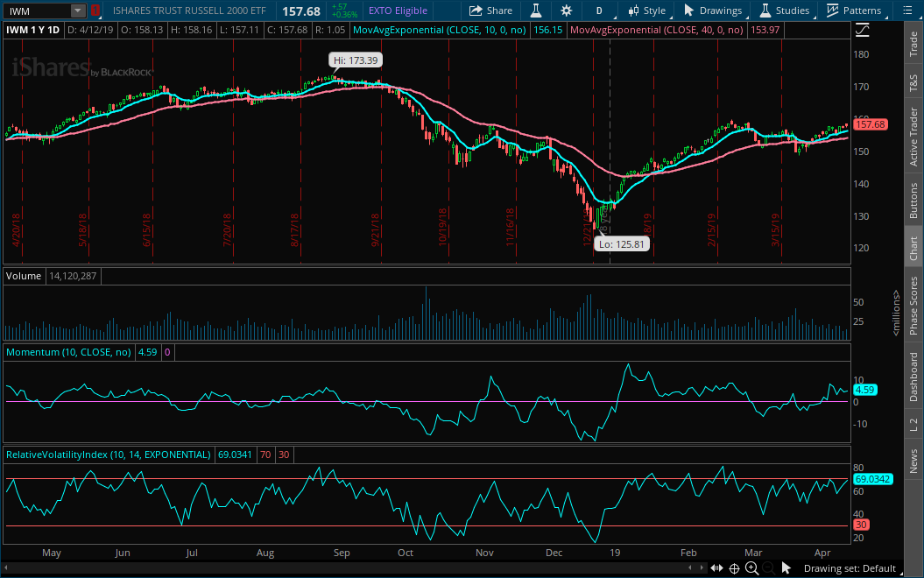Open the list menu icon at top right
The height and width of the screenshot is (578, 924).
click(x=907, y=11)
